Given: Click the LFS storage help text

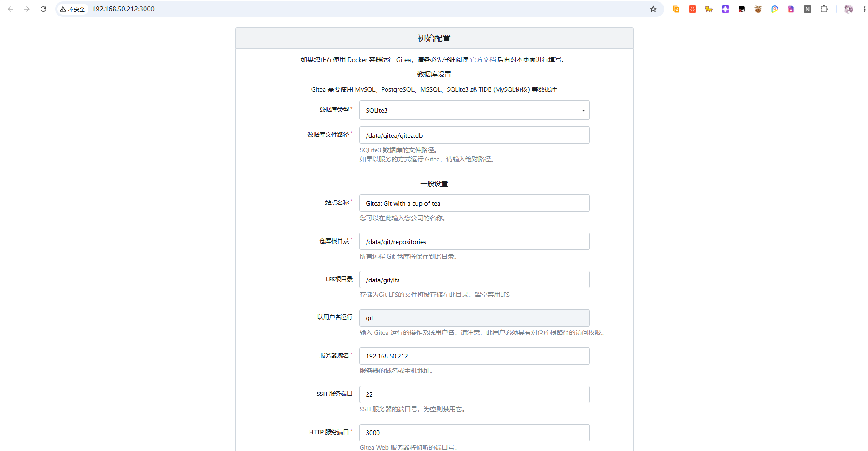Looking at the screenshot, I should 434,295.
